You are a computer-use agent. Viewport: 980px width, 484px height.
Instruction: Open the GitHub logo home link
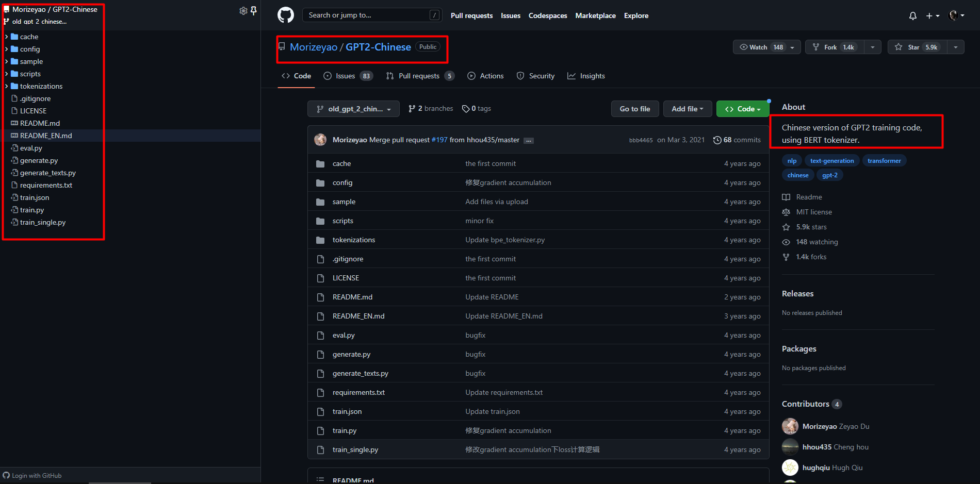click(x=286, y=15)
